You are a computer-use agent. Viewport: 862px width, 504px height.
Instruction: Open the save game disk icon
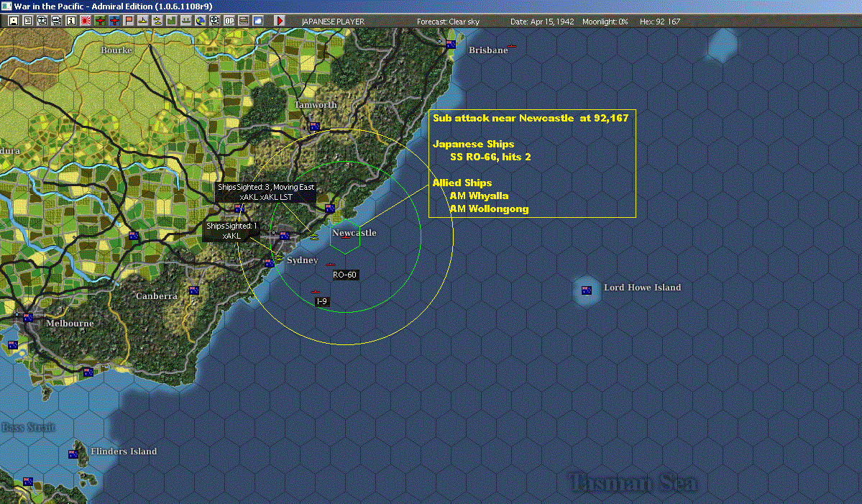click(14, 21)
